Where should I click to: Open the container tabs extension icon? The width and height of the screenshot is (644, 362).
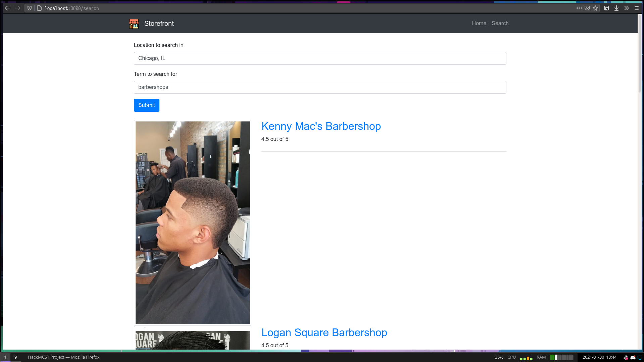pyautogui.click(x=606, y=8)
